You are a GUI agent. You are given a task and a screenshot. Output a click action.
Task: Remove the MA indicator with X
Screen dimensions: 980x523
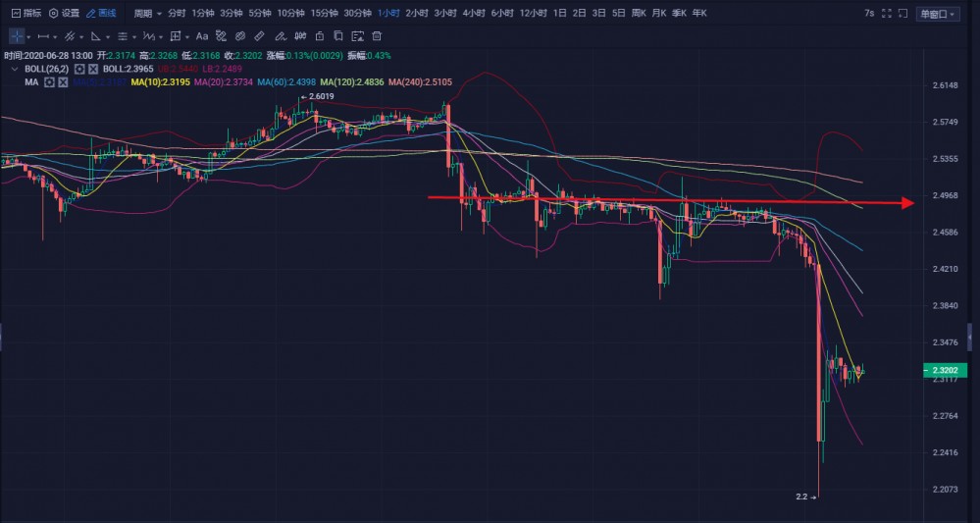pos(62,82)
